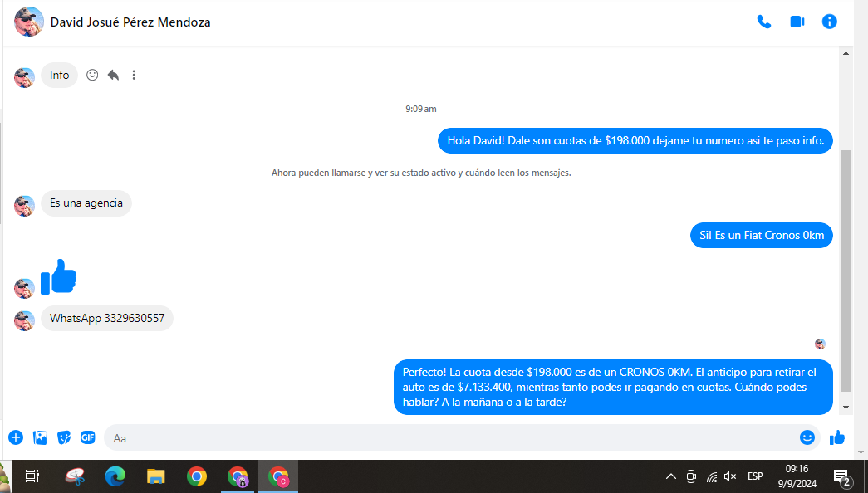
Task: Click the chat vertical scrollbar thumb
Action: 846,270
